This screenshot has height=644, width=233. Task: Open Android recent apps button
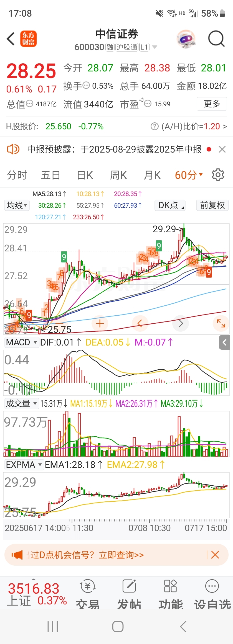tap(53, 627)
